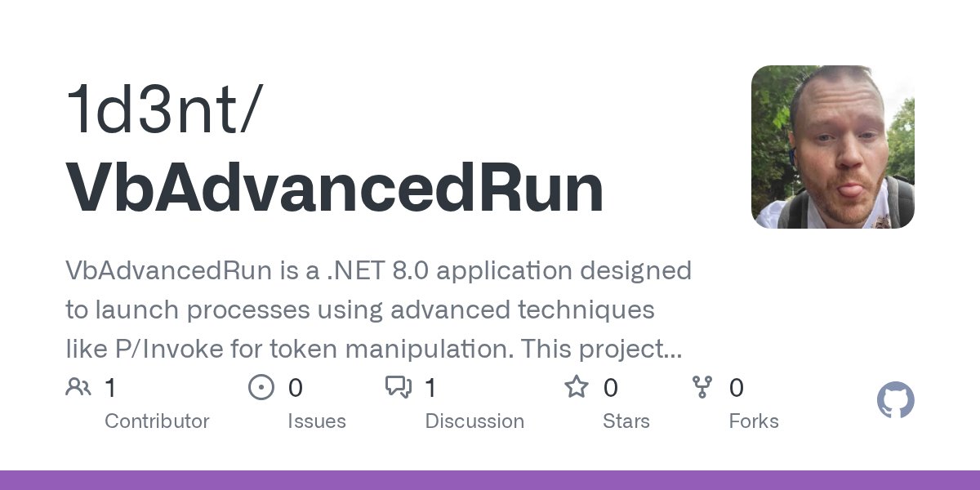Click the Contributor people icon

point(78,387)
